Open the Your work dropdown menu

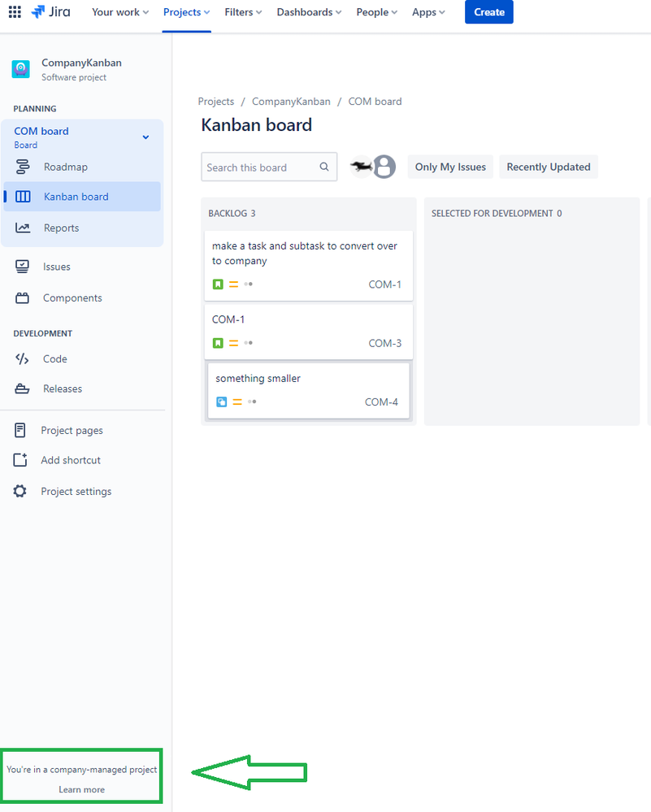pyautogui.click(x=120, y=12)
